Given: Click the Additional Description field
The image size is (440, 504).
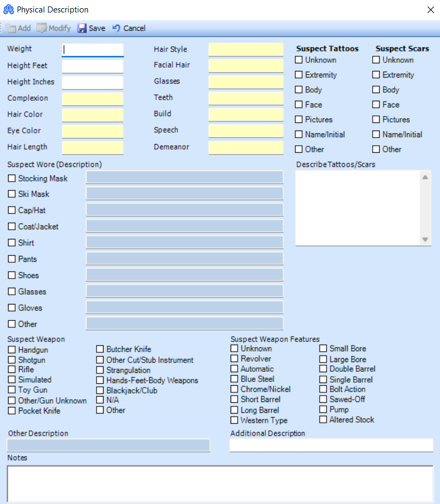Looking at the screenshot, I should click(x=331, y=445).
